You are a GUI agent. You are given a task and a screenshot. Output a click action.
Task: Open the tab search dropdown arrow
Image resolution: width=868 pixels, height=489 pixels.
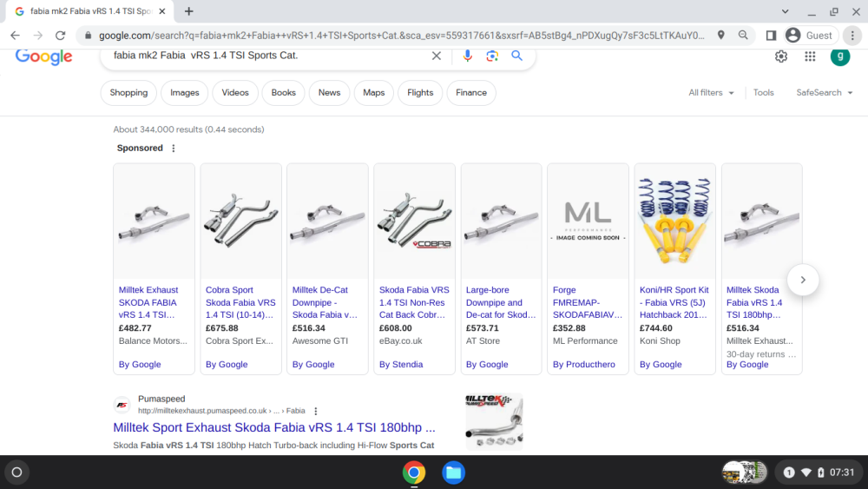(x=785, y=11)
